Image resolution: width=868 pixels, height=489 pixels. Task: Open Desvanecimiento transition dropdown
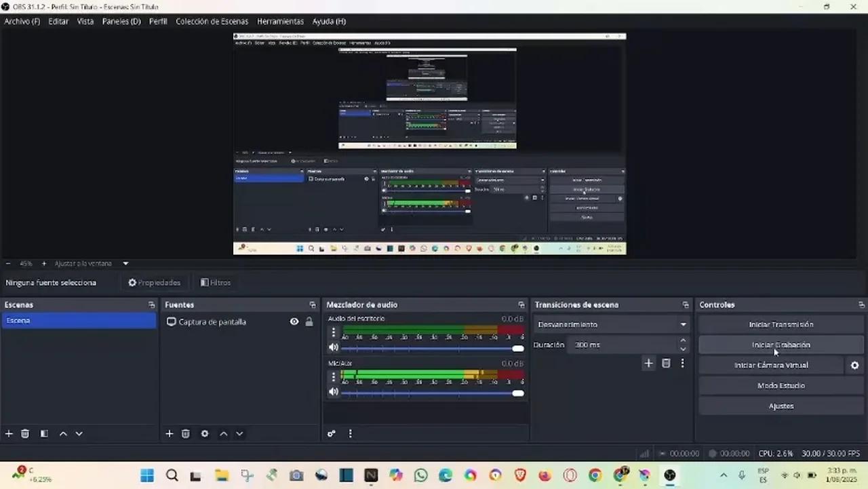610,325
